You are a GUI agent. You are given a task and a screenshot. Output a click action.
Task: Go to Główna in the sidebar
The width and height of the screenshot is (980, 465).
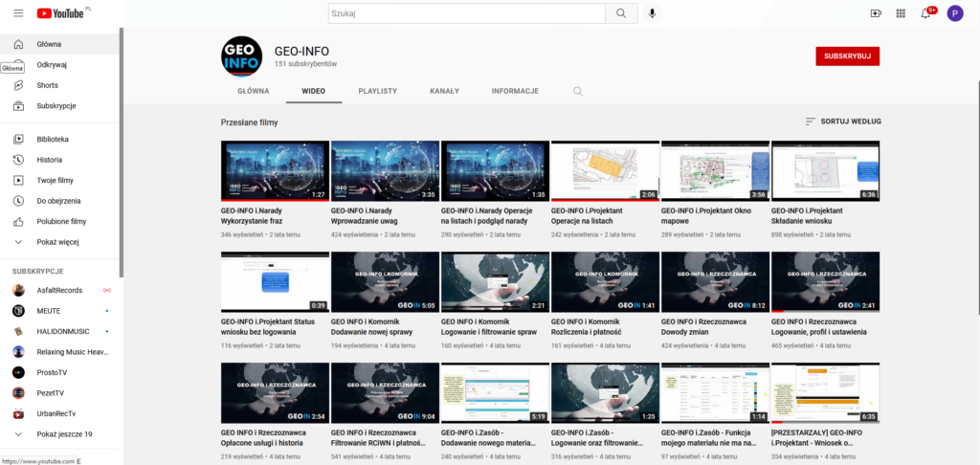tap(59, 44)
